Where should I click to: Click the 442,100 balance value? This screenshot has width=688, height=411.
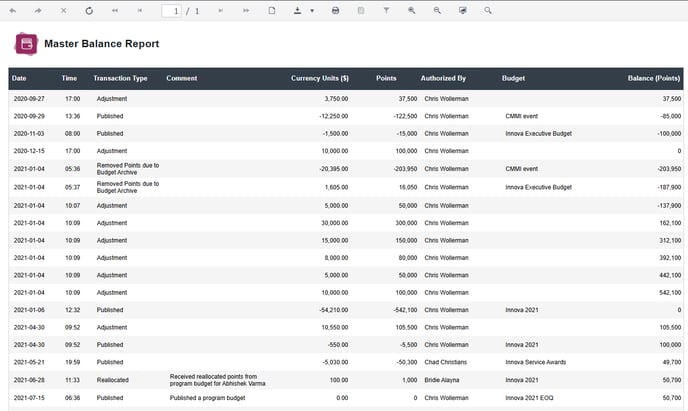click(670, 275)
